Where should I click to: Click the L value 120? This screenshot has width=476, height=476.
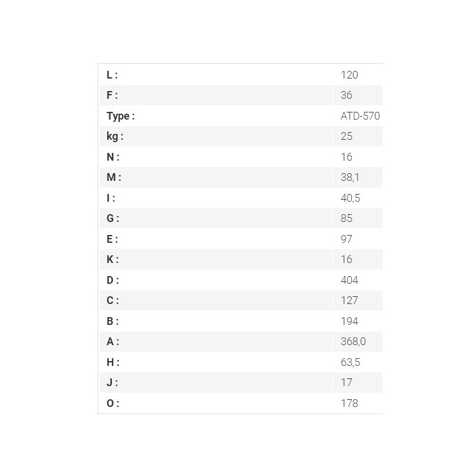(349, 75)
